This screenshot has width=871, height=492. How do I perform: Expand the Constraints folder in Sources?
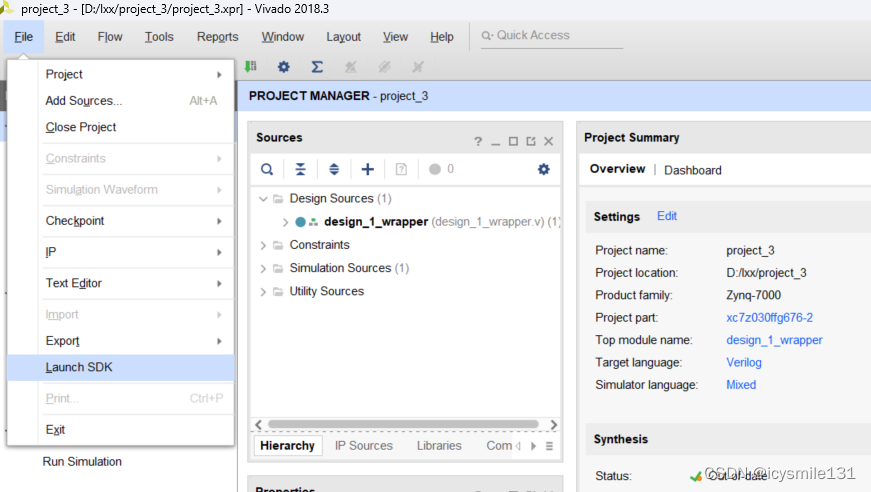(x=263, y=245)
